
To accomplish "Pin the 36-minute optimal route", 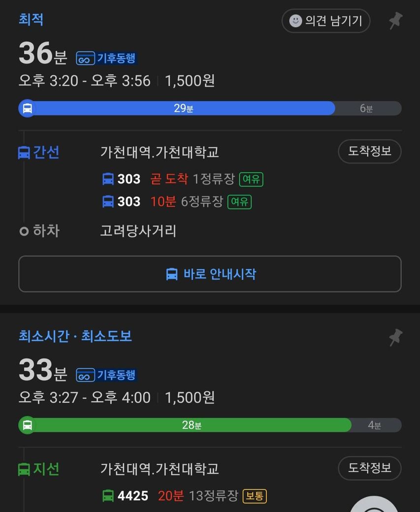I will [x=395, y=21].
